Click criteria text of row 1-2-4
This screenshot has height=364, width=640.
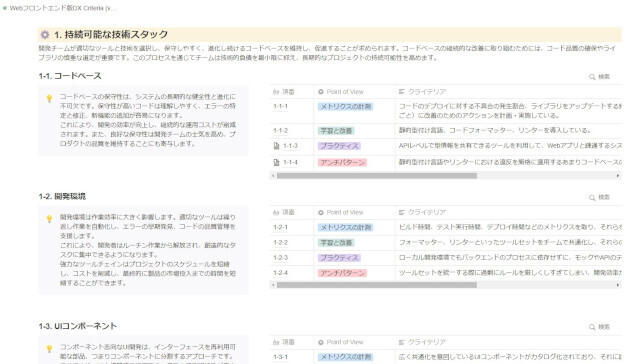pos(510,273)
